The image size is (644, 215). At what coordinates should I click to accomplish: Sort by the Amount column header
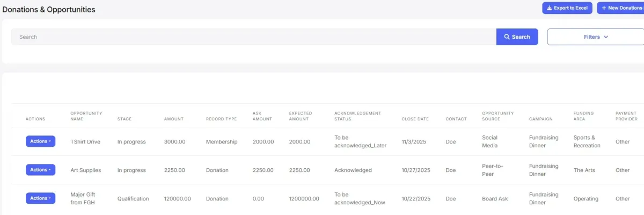click(x=174, y=119)
